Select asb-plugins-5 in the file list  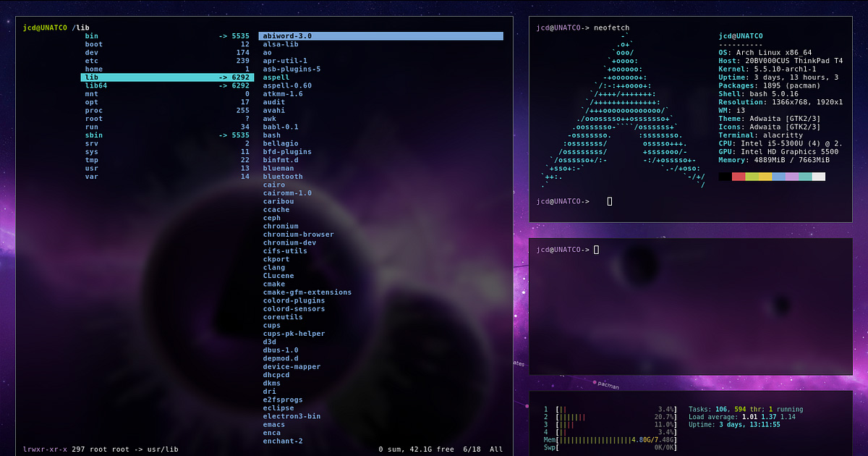tap(292, 69)
